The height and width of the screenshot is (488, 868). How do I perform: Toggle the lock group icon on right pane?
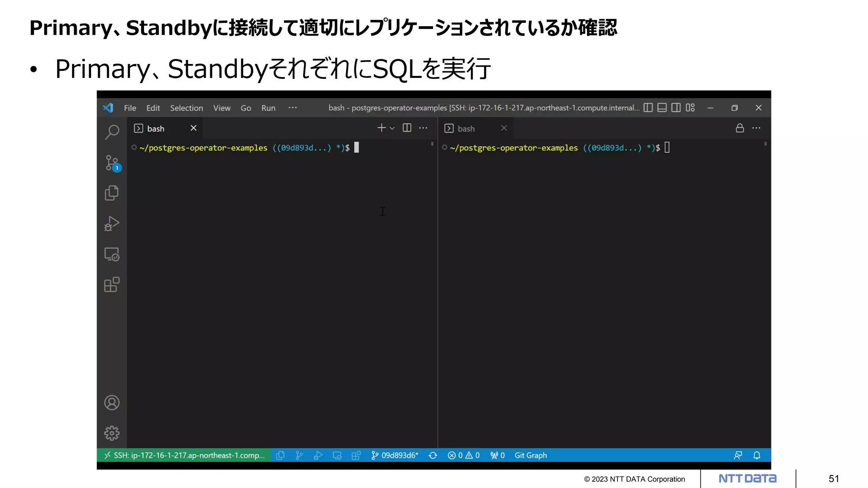point(740,128)
